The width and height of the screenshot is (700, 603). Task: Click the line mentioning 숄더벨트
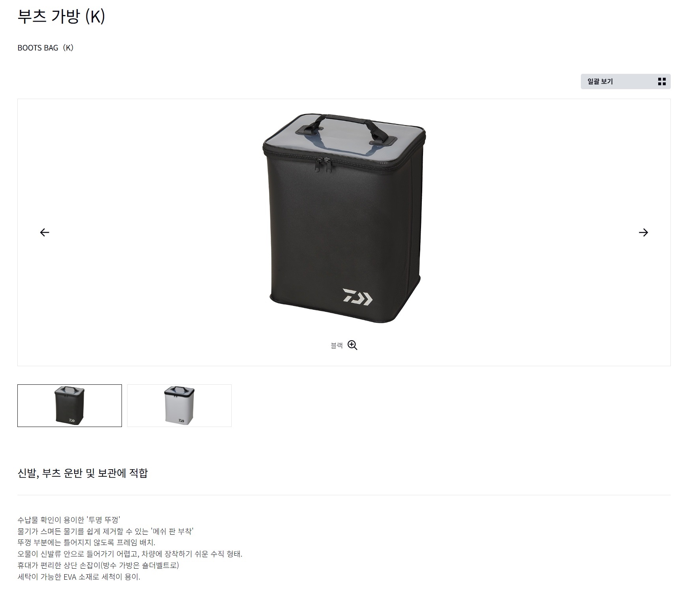pyautogui.click(x=98, y=566)
